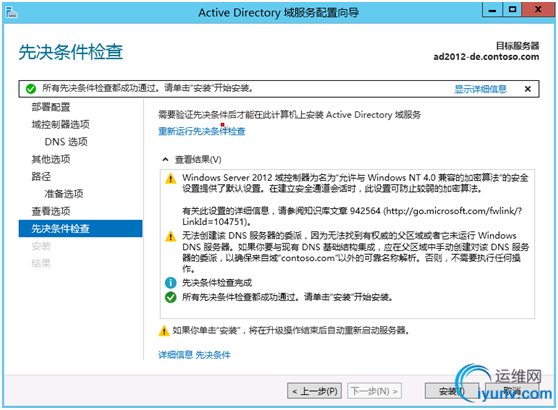Close the wizard with red X button
This screenshot has height=410, width=558.
click(538, 10)
